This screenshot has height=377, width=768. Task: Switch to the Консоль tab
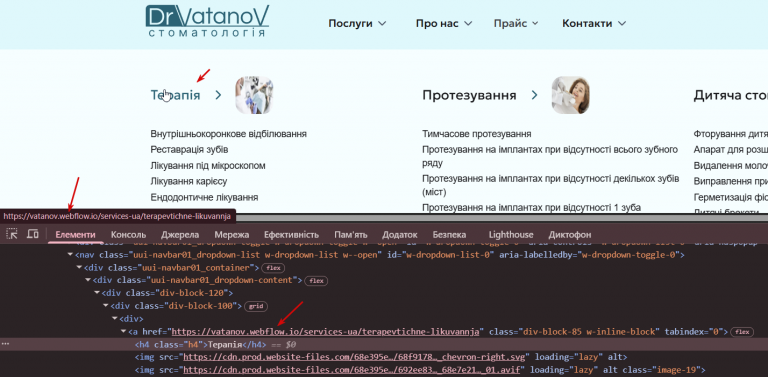click(128, 235)
